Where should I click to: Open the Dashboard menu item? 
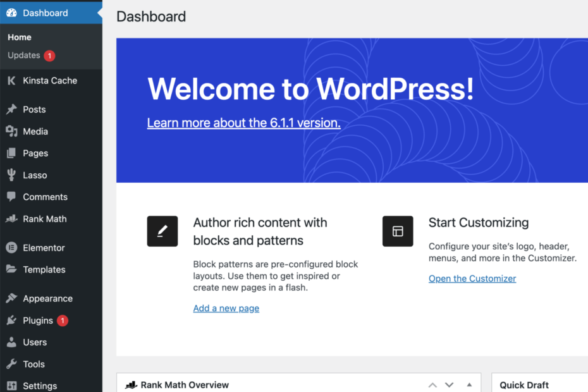(x=51, y=13)
